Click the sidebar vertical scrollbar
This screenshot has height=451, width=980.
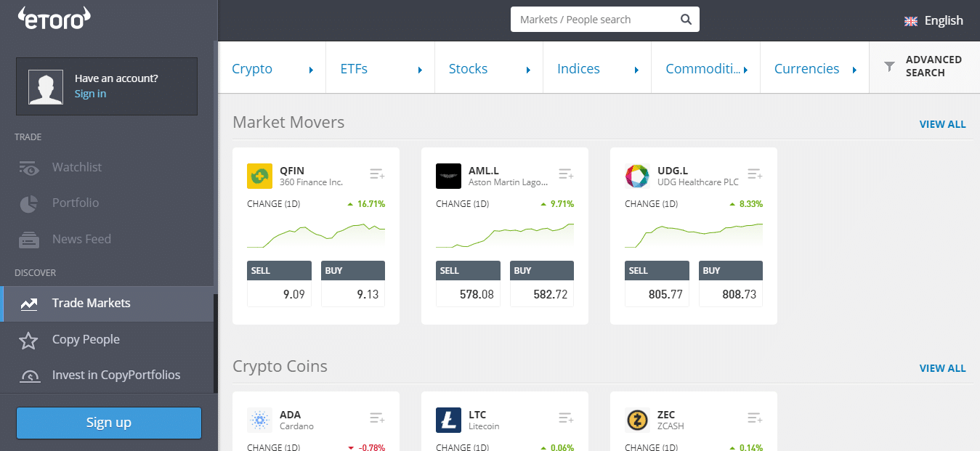tap(215, 343)
